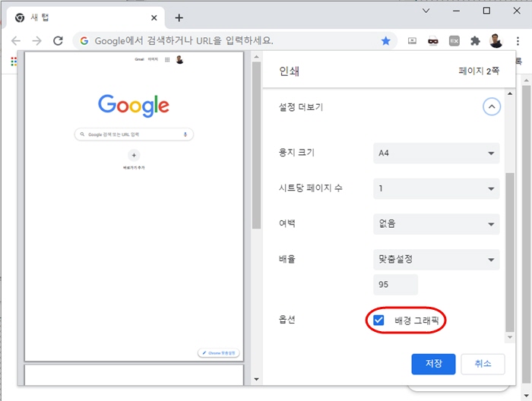532x401 pixels.
Task: Click the 저장 button
Action: click(433, 364)
